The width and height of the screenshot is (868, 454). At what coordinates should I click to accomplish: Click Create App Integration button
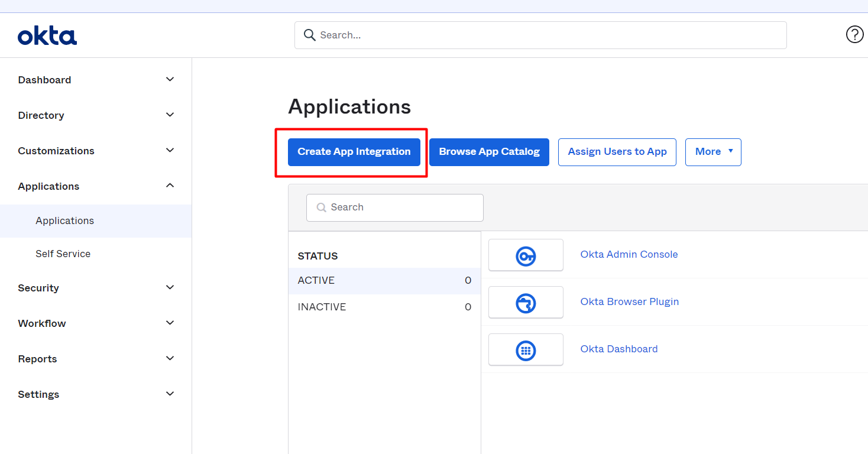(354, 152)
